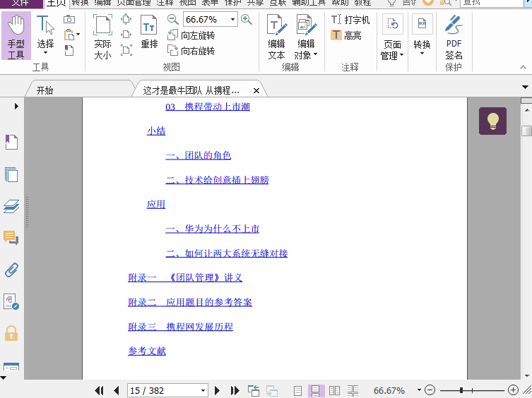The image size is (532, 398).
Task: Open the Pages thumbnails panel
Action: click(11, 174)
